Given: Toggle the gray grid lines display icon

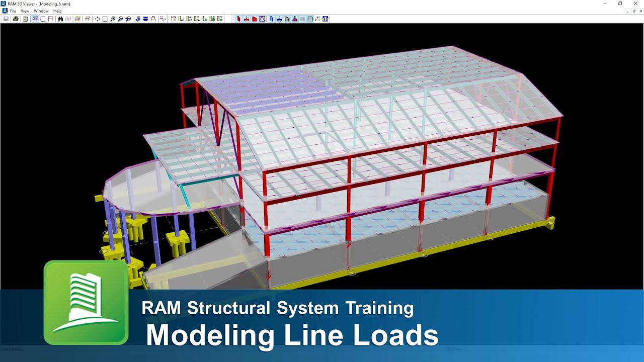Looking at the screenshot, I should click(302, 19).
